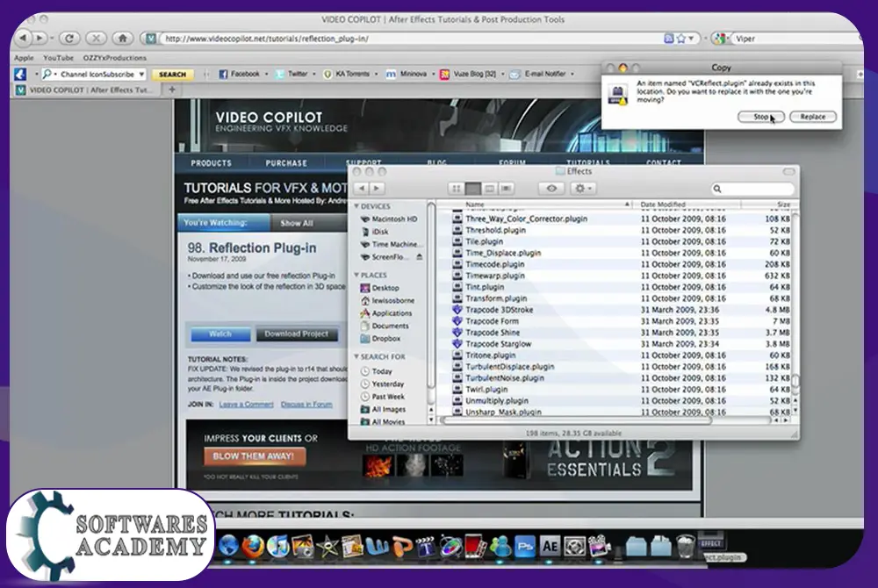Open Facebook toolbar dropdown arrow
The height and width of the screenshot is (588, 878).
coord(267,74)
